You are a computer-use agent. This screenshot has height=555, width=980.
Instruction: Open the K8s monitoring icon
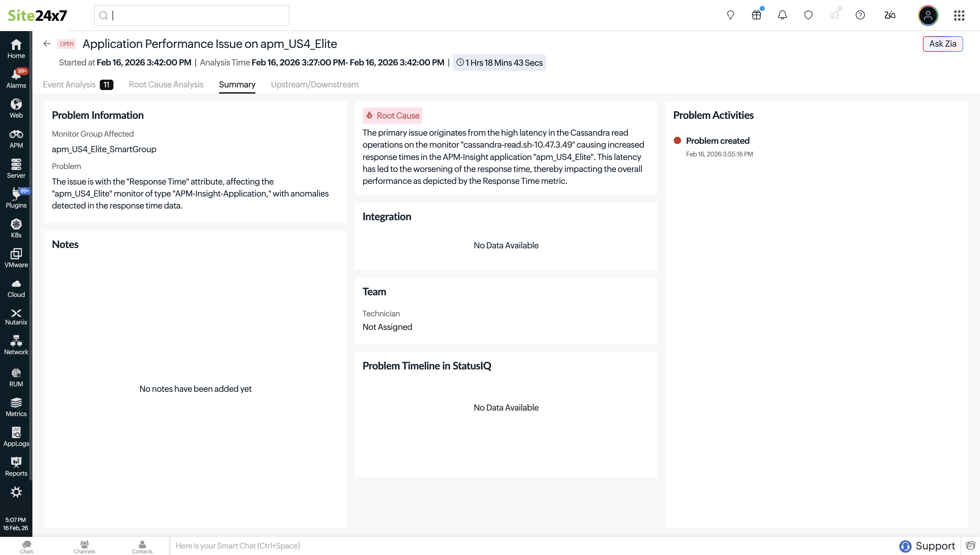16,228
